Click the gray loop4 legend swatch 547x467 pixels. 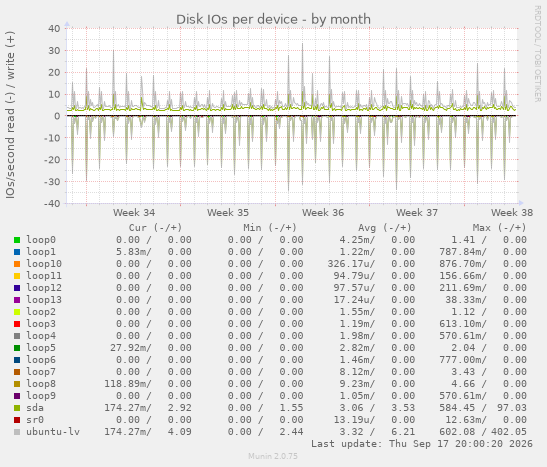17,336
